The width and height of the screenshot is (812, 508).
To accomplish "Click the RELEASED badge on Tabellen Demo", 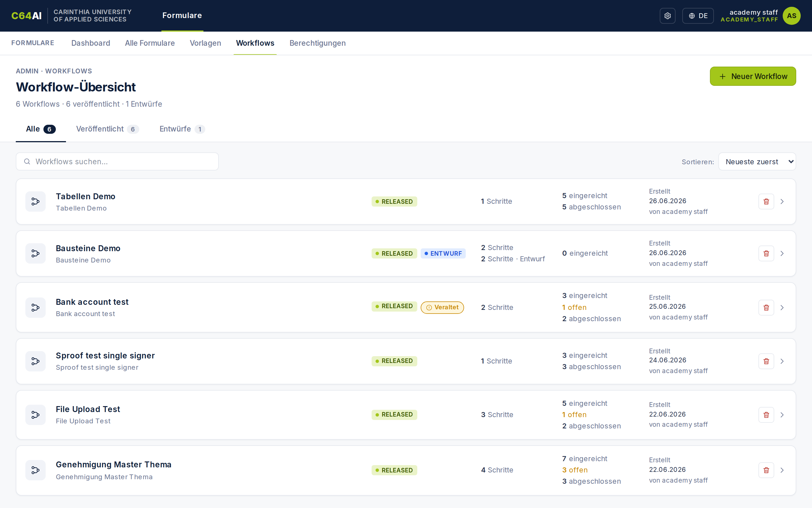I will point(394,202).
